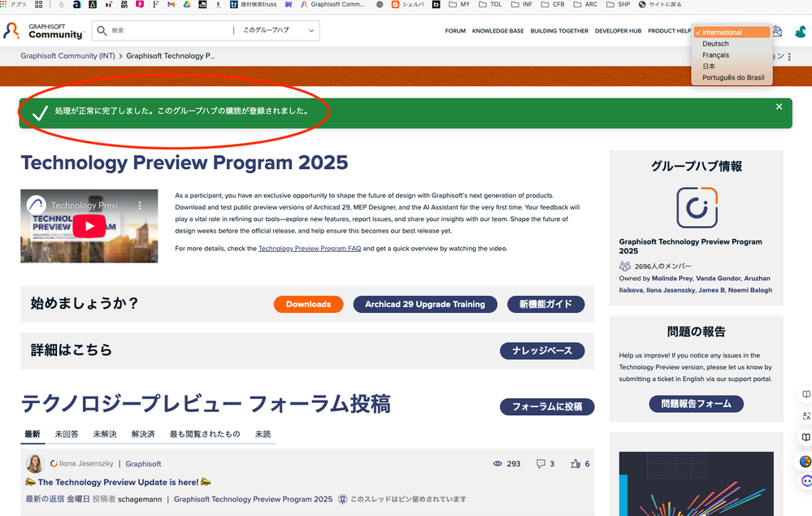812x516 pixels.
Task: Click the schagemann username link
Action: (x=140, y=500)
